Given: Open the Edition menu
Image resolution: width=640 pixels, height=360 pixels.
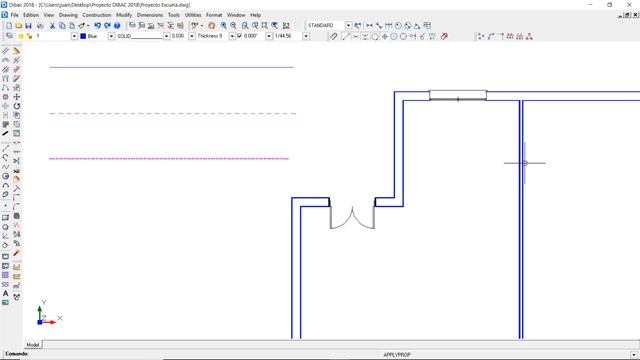Looking at the screenshot, I should pyautogui.click(x=31, y=15).
